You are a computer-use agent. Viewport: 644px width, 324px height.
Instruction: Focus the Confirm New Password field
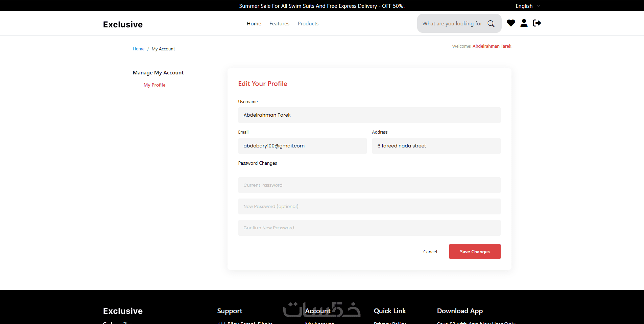pyautogui.click(x=369, y=228)
